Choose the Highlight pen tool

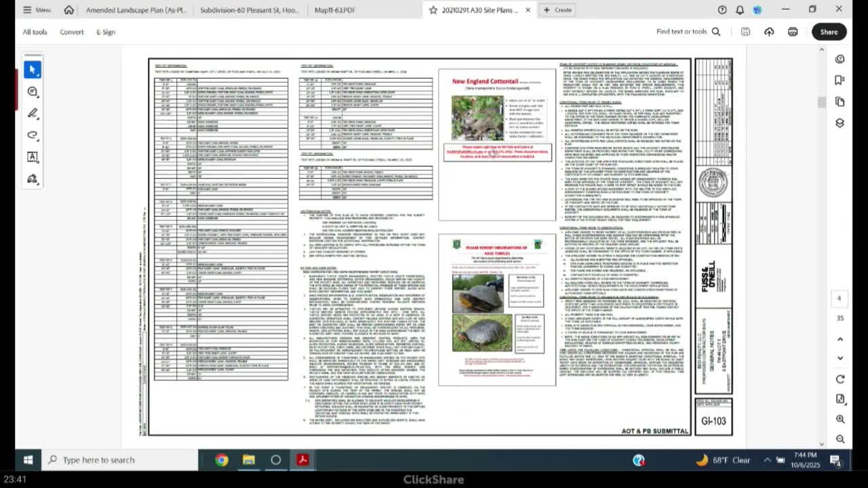[x=33, y=113]
